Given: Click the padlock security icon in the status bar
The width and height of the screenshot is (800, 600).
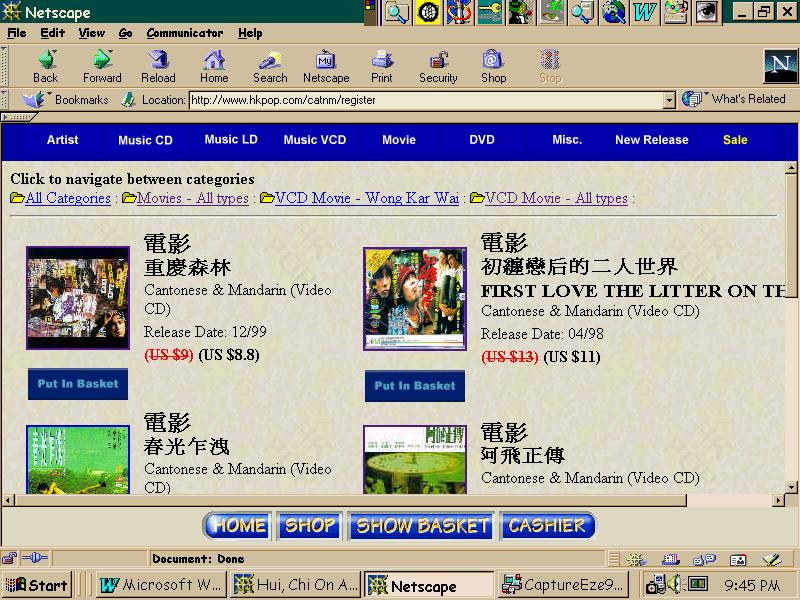Looking at the screenshot, I should [9, 559].
